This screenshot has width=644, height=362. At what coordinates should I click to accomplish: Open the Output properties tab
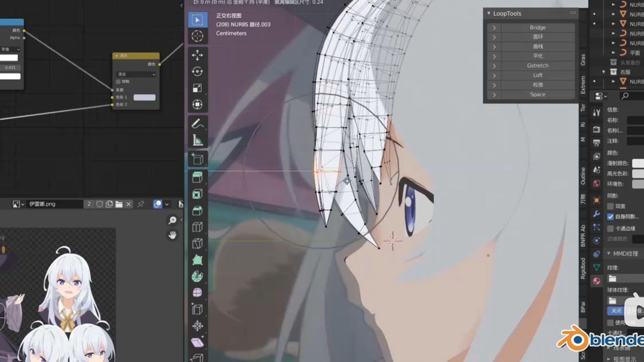596,143
